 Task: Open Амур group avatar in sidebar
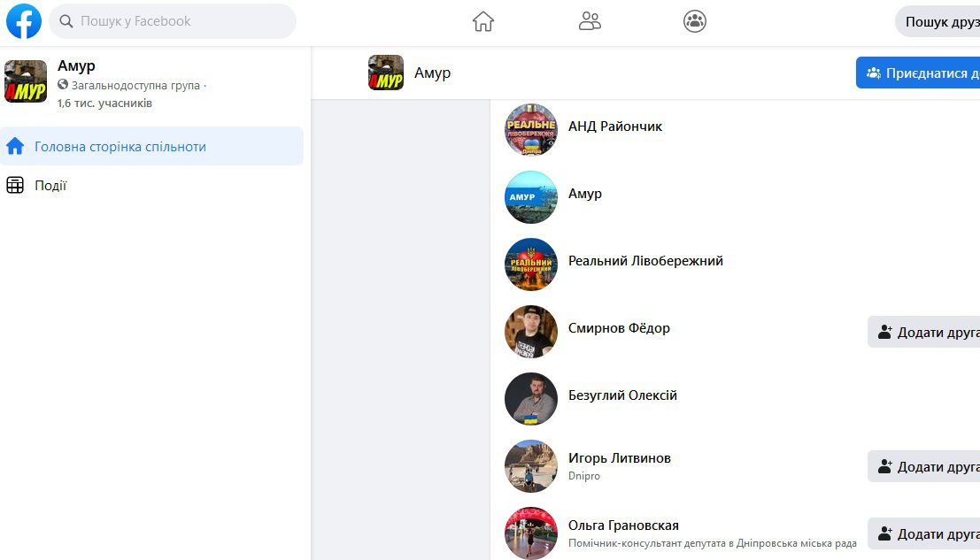pyautogui.click(x=26, y=81)
